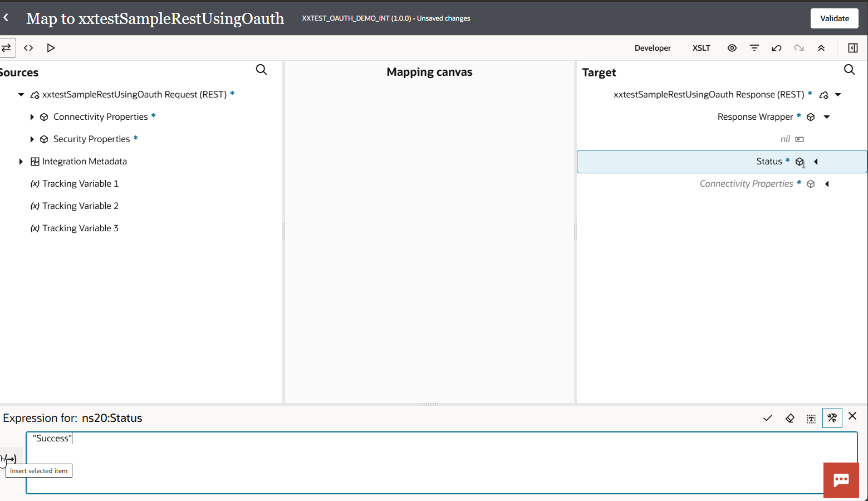
Task: Open the filter icon in toolbar
Action: [754, 48]
